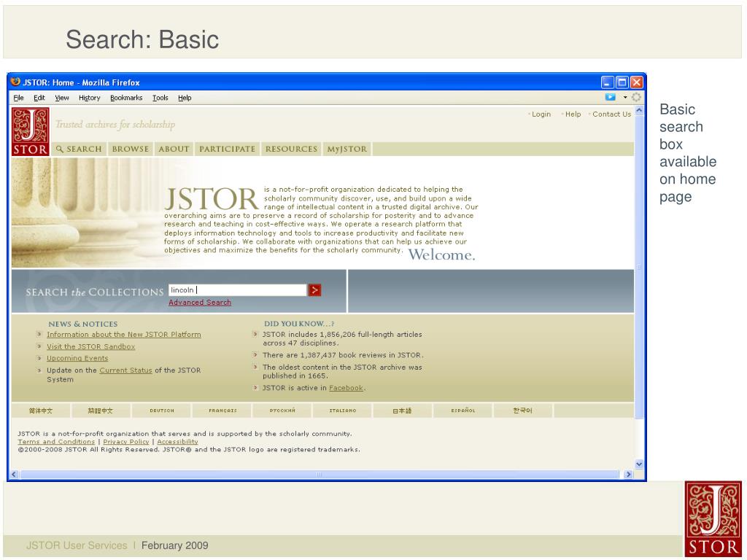Switch language to Simplified Chinese 简体中文
Image resolution: width=747 pixels, height=560 pixels.
point(41,411)
